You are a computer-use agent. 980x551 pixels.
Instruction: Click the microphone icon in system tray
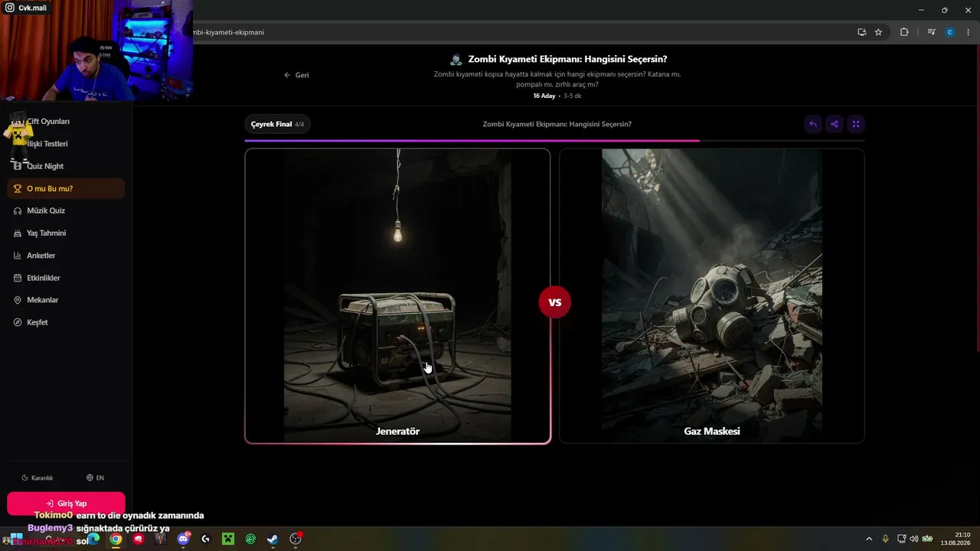pos(886,539)
